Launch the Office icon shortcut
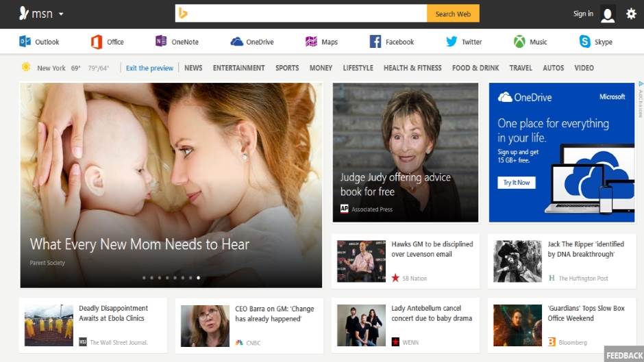This screenshot has height=362, width=644. click(x=97, y=42)
